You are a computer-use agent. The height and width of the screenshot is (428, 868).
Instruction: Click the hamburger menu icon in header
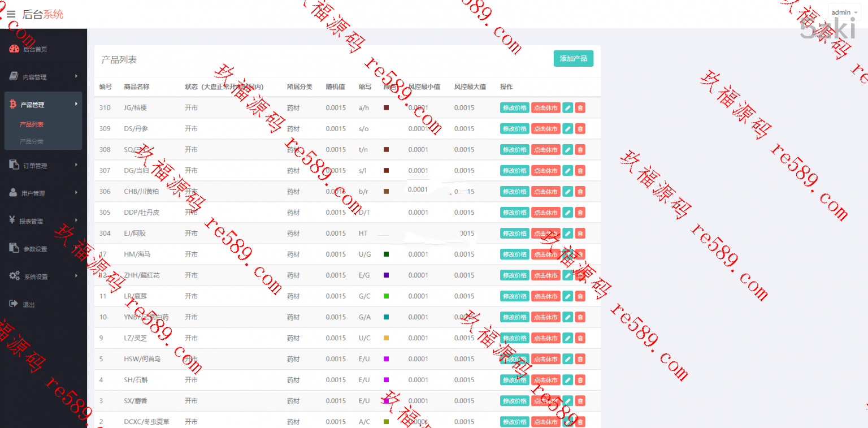(11, 14)
